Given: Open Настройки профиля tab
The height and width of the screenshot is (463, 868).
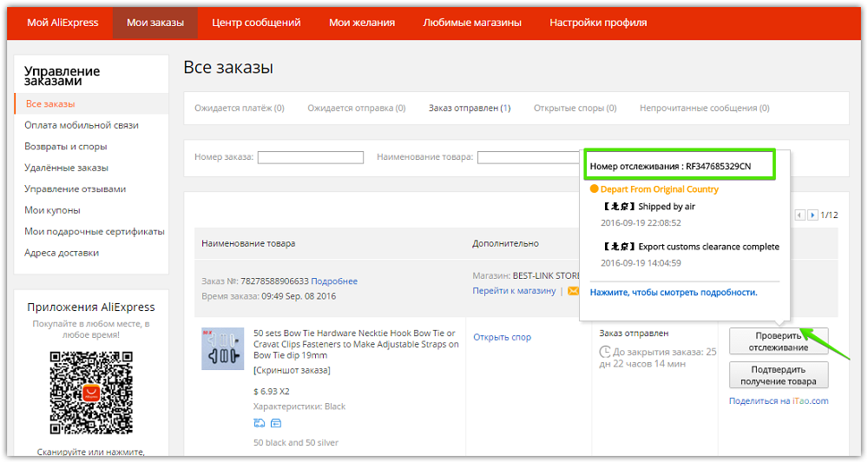Looking at the screenshot, I should [x=598, y=23].
